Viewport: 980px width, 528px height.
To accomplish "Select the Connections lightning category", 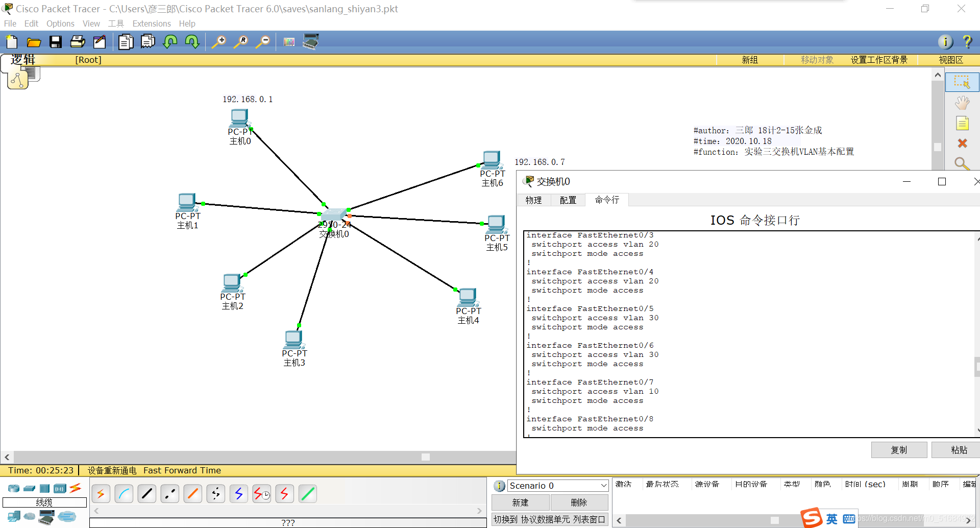I will point(76,488).
